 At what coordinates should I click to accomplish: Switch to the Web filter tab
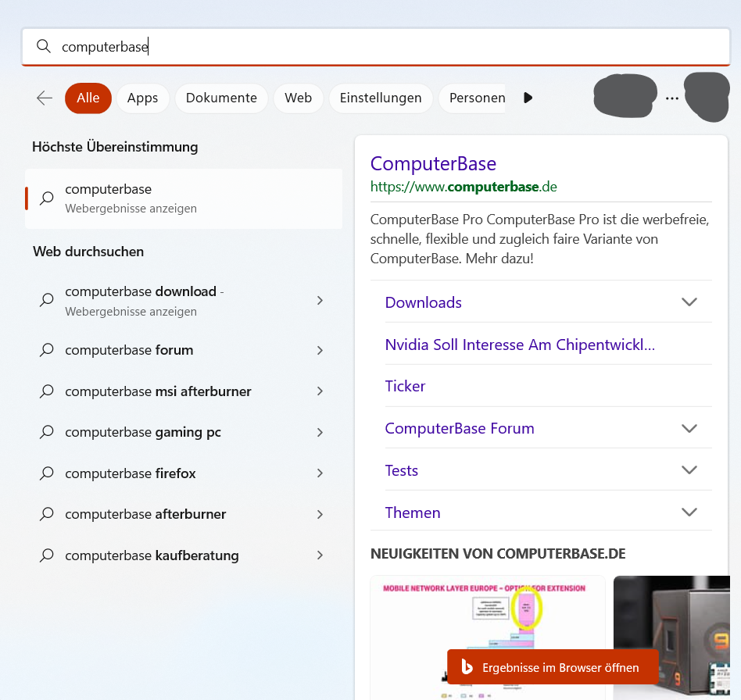[298, 98]
